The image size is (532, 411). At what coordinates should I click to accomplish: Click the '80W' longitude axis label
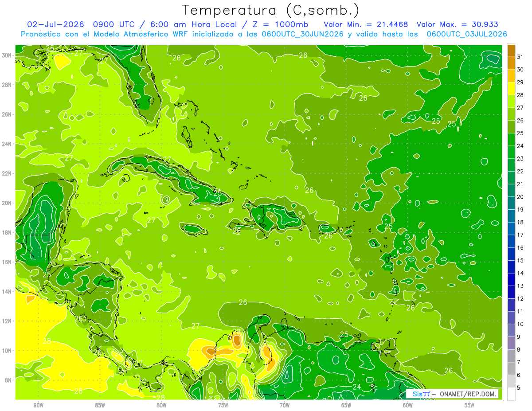161,405
